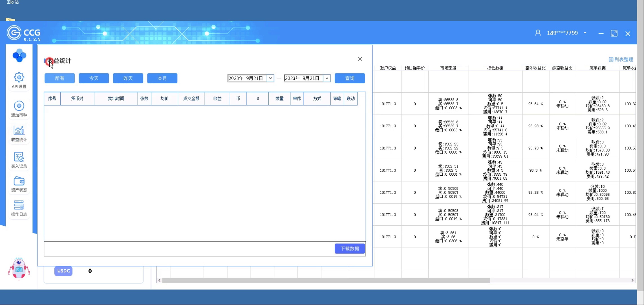644x305 pixels.
Task: Click the robot assistant mascot icon
Action: [x=19, y=268]
